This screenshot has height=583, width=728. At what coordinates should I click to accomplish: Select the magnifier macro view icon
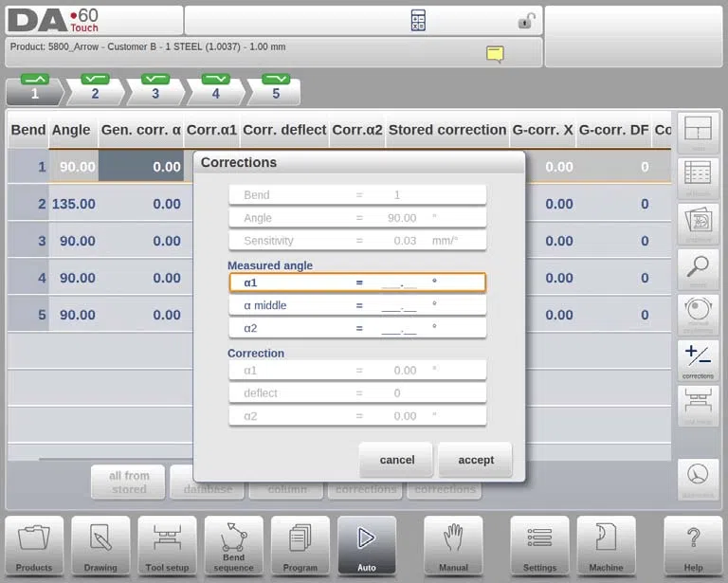(698, 269)
